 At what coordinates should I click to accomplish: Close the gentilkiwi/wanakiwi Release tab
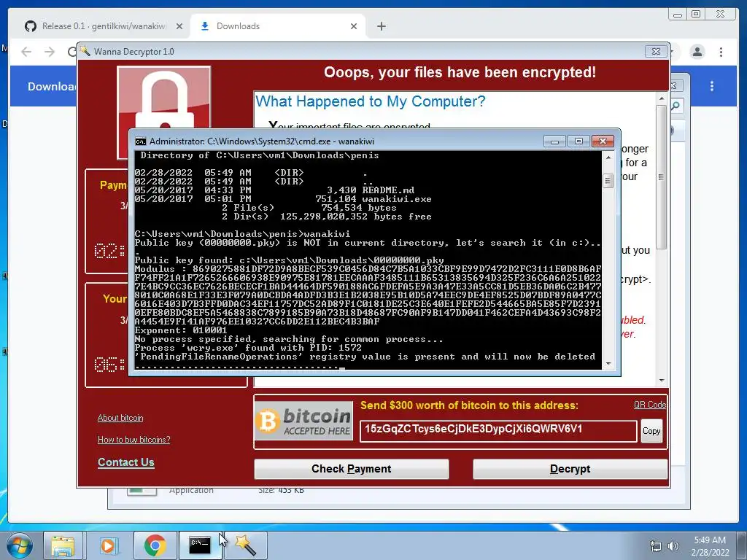(179, 26)
